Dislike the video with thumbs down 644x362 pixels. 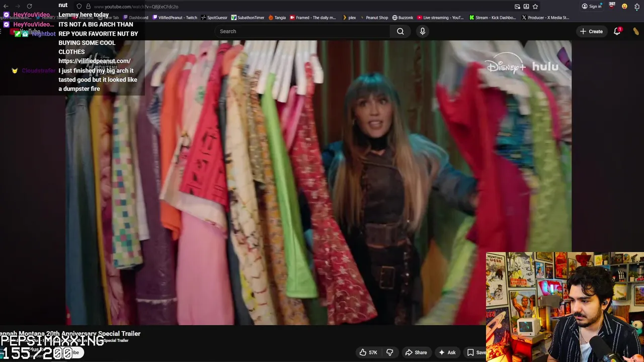tap(390, 352)
